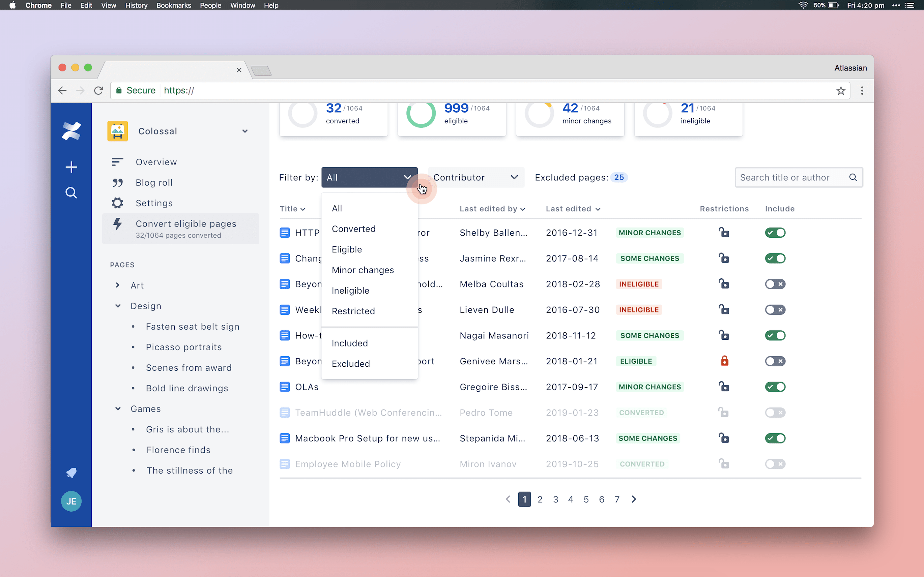Collapse the Games page tree
The width and height of the screenshot is (924, 577).
pyautogui.click(x=118, y=409)
